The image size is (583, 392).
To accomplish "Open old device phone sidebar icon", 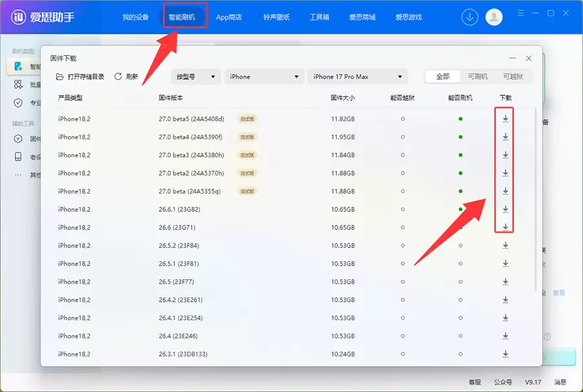I will pos(18,157).
